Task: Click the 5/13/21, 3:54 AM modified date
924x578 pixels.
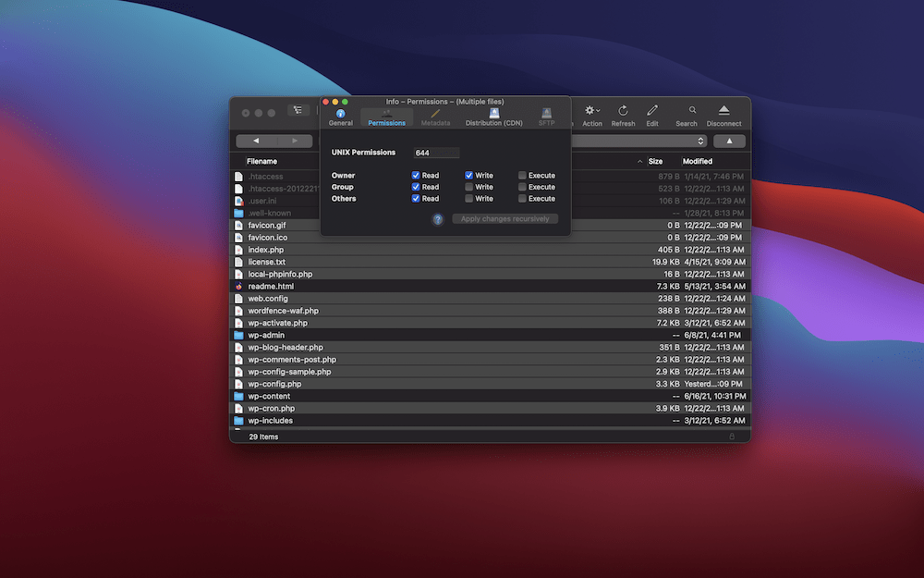Action: (715, 286)
